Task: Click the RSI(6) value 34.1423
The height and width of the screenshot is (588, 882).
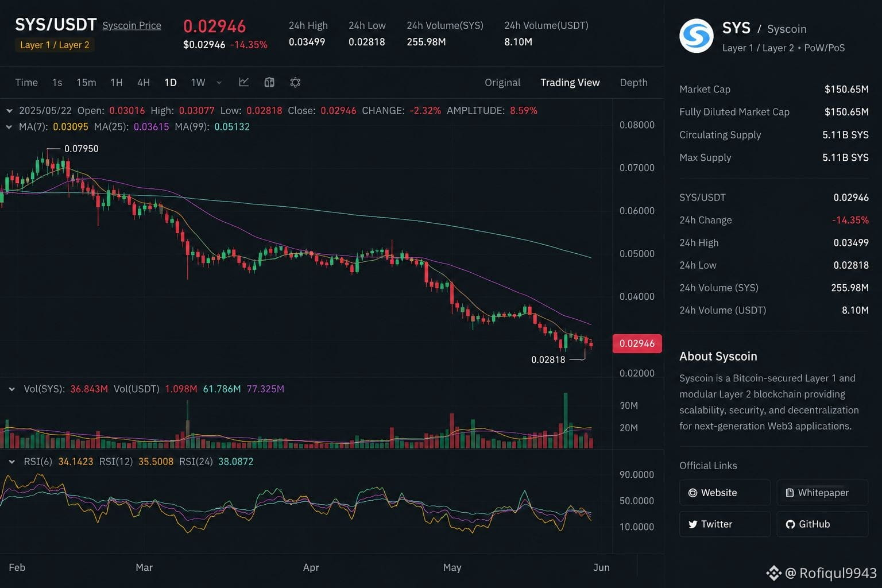Action: pyautogui.click(x=76, y=462)
